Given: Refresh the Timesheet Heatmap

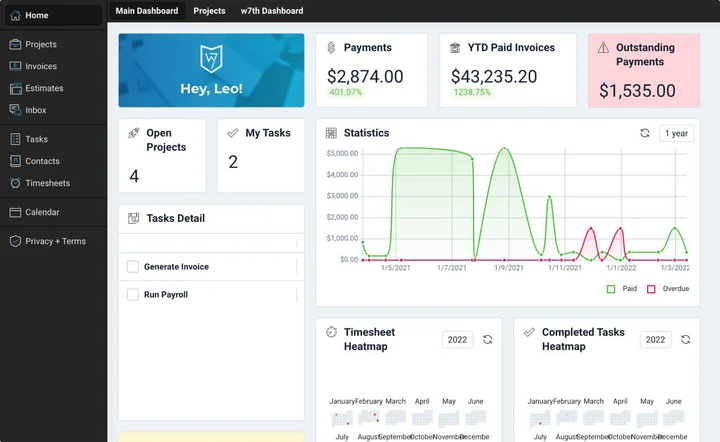Looking at the screenshot, I should coord(487,340).
